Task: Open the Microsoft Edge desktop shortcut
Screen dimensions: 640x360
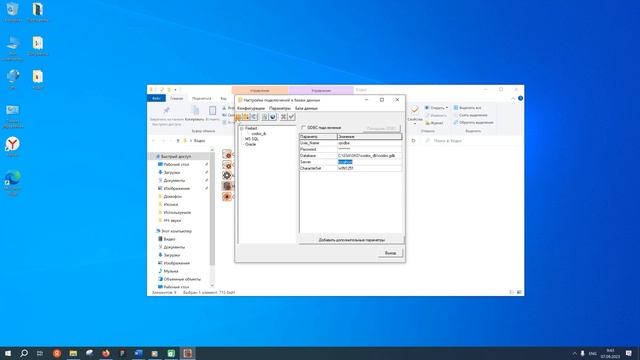Action: click(x=13, y=182)
